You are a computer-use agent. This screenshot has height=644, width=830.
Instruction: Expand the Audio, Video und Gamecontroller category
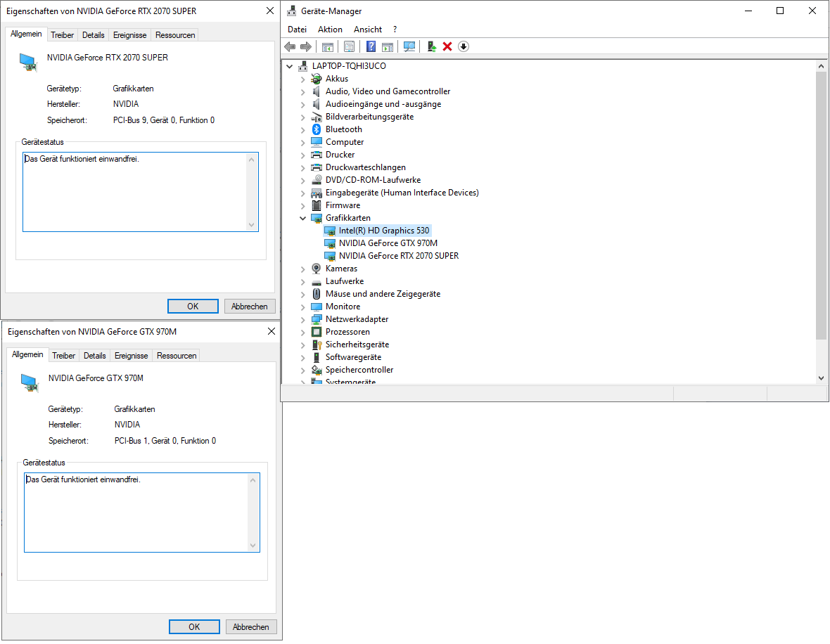[x=302, y=92]
